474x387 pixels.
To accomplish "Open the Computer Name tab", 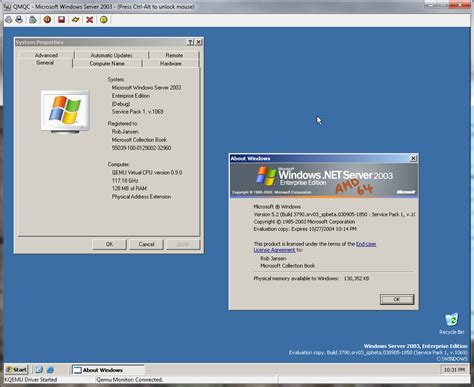I will [x=107, y=63].
